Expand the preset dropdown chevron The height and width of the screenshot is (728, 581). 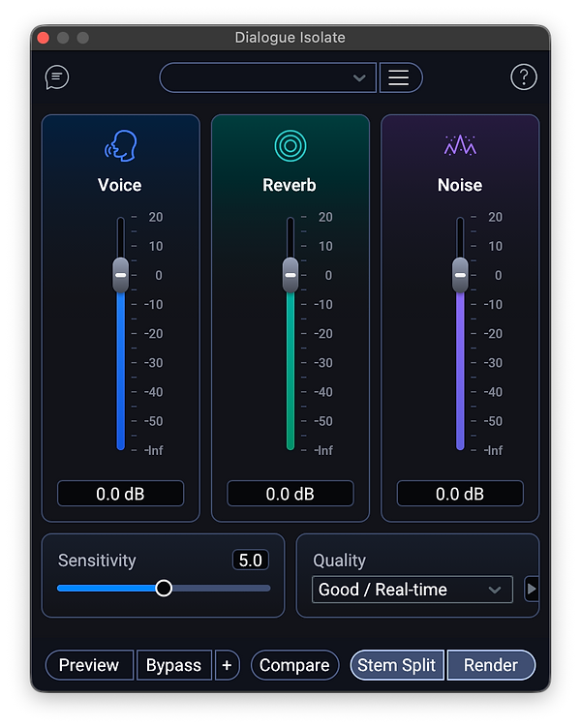(359, 78)
